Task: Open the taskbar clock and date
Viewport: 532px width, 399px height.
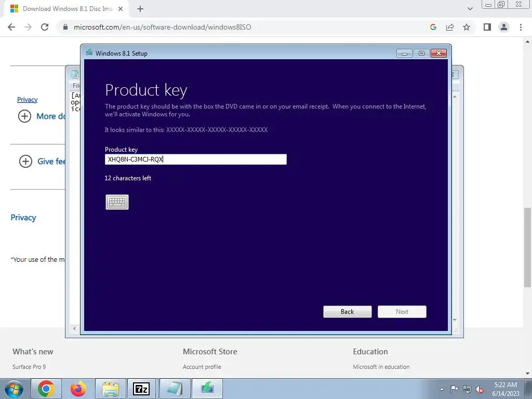Action: 506,389
